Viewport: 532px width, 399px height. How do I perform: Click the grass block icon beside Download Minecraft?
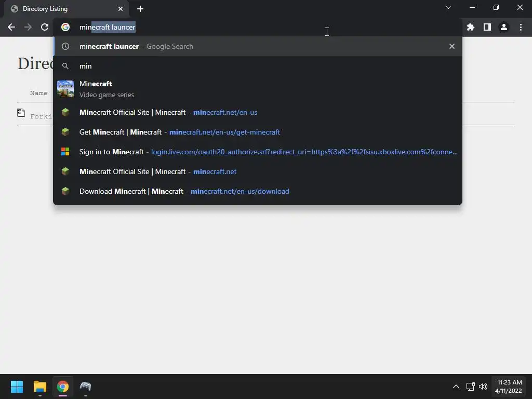pos(65,191)
